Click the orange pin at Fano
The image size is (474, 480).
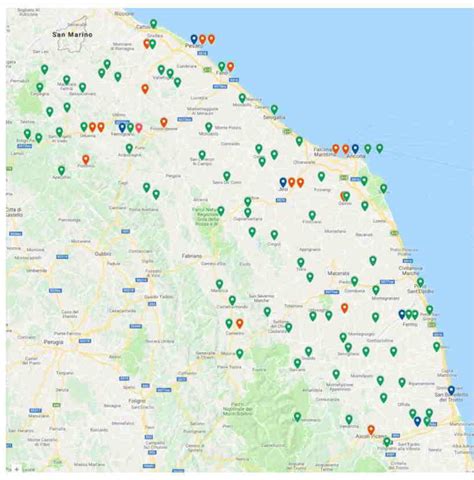pyautogui.click(x=230, y=67)
